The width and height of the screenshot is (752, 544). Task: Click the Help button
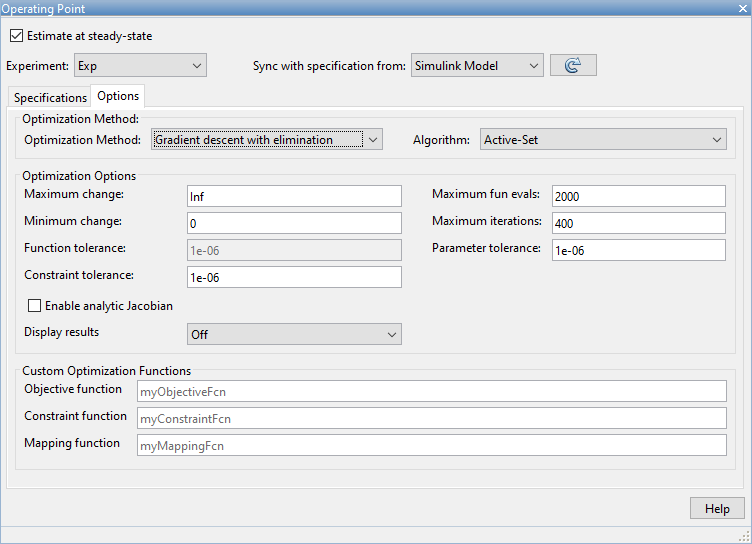(x=717, y=508)
